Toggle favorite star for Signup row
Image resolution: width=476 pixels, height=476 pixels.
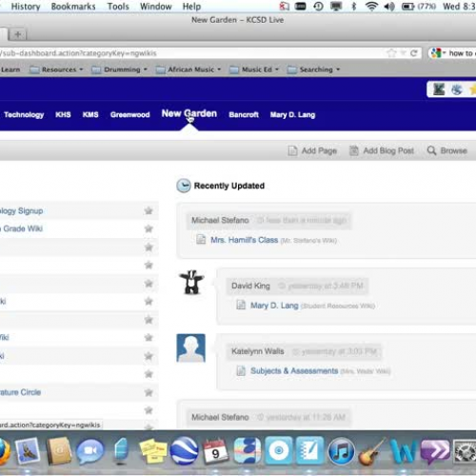(x=149, y=210)
